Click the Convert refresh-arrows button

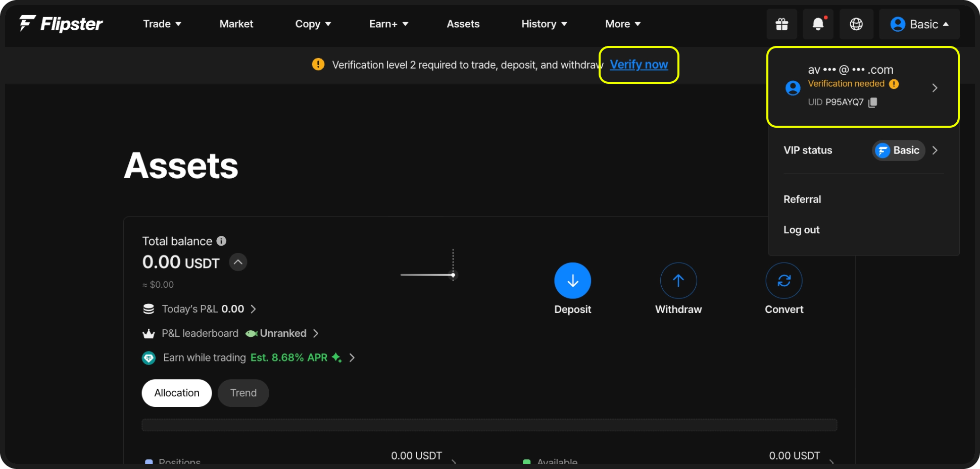tap(784, 281)
